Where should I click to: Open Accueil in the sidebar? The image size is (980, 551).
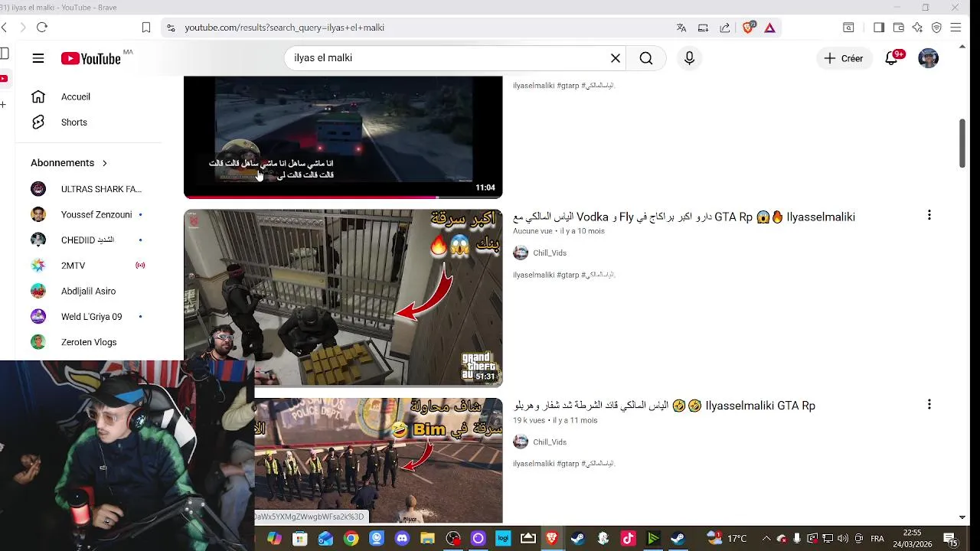pos(88,96)
